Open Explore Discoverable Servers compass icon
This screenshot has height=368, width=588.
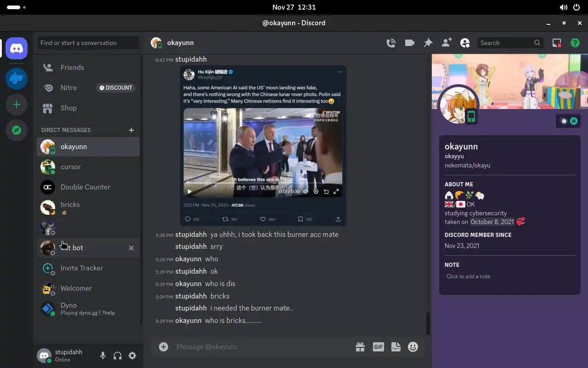tap(17, 130)
